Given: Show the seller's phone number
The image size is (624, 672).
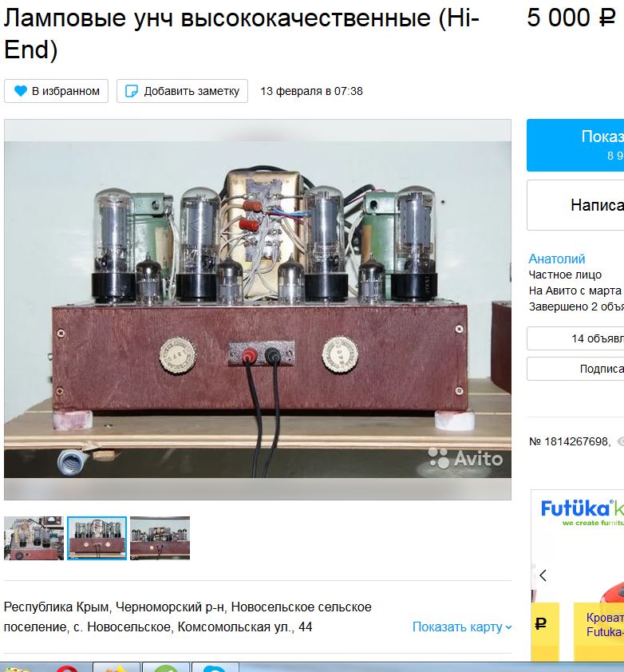Looking at the screenshot, I should [x=575, y=145].
